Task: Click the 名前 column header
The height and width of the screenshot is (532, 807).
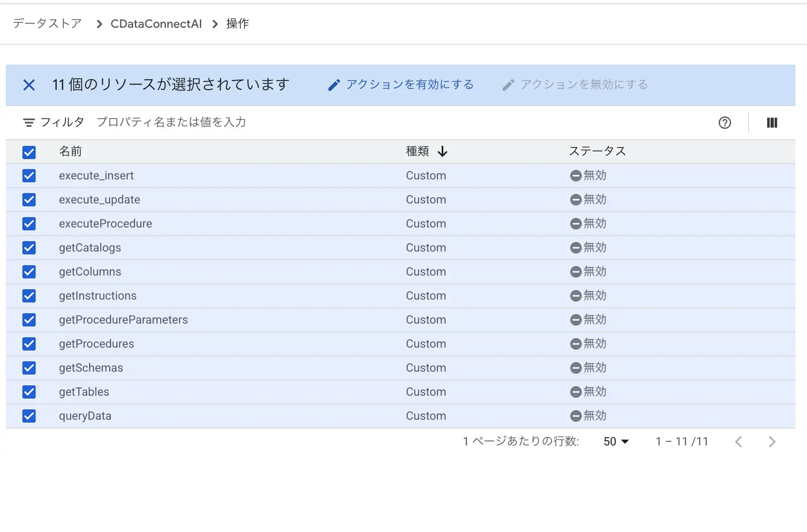Action: 70,151
